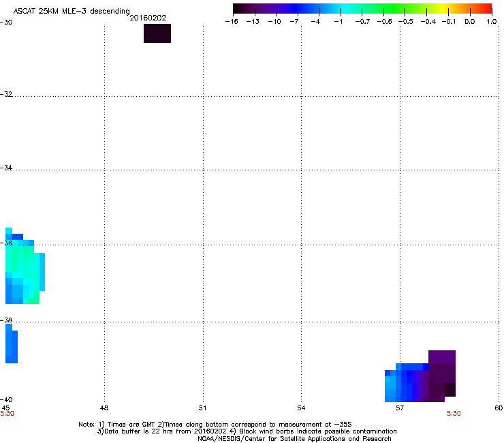
Task: Click longitude label 51
Action: click(202, 408)
